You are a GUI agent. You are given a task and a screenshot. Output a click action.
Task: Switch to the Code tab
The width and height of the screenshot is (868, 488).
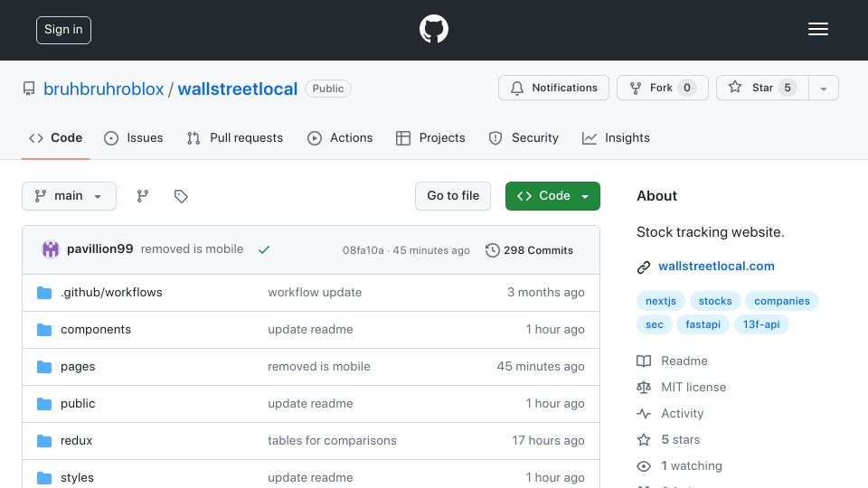[55, 137]
